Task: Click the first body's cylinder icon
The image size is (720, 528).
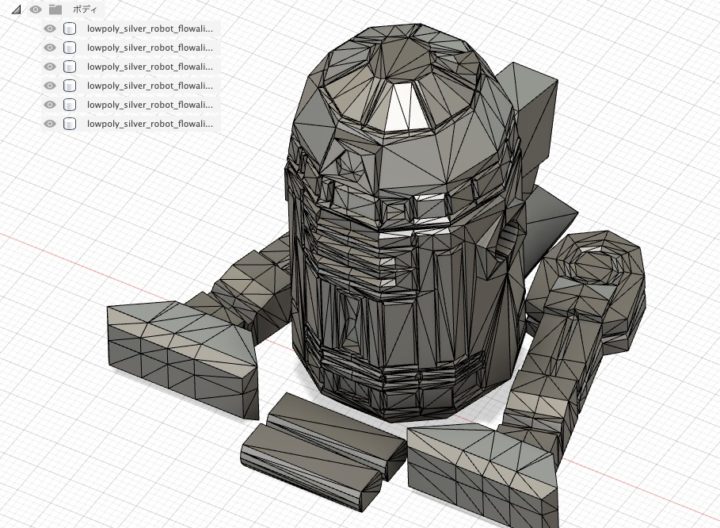Action: coord(69,29)
